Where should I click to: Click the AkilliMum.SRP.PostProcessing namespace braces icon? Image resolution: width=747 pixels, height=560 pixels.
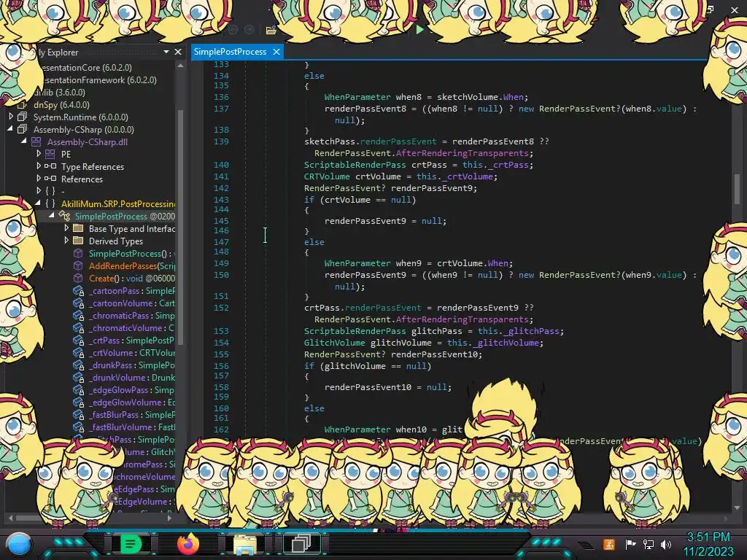pyautogui.click(x=50, y=203)
